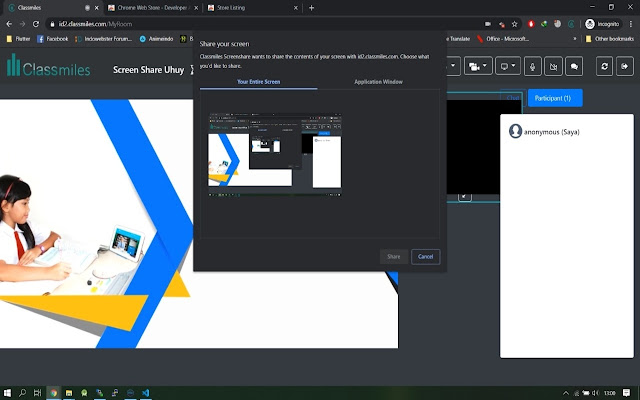Viewport: 640px width, 400px height.
Task: Click the refresh room icon
Action: pos(604,66)
